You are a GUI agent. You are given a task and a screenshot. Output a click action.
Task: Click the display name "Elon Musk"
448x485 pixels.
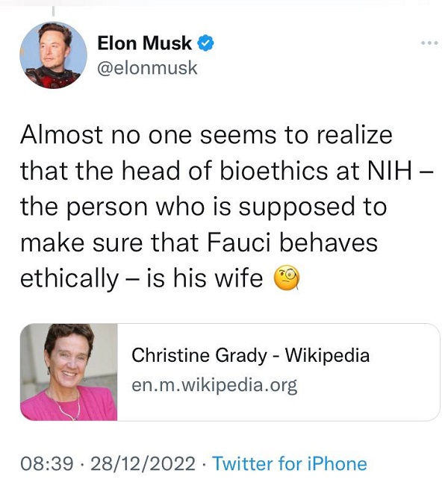coord(145,43)
